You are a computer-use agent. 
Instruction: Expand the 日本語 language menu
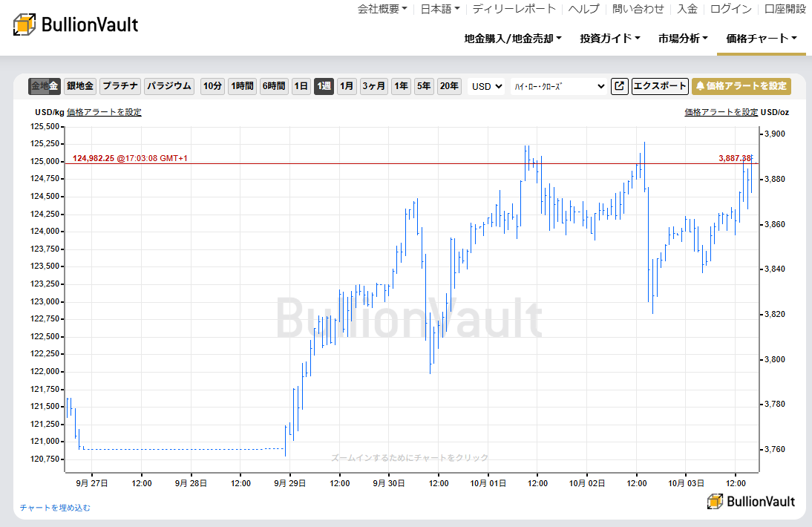[440, 9]
